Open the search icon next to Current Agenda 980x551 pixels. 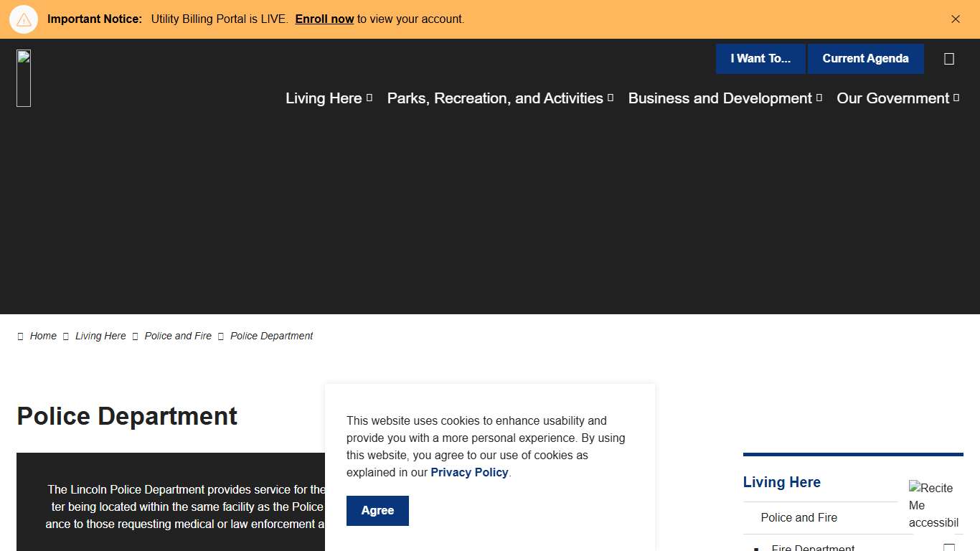coord(948,59)
